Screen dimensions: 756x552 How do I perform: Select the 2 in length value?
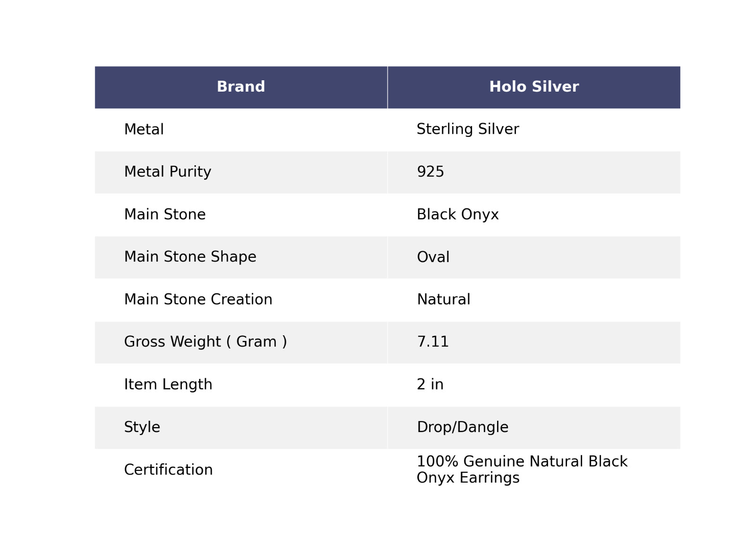(x=430, y=384)
